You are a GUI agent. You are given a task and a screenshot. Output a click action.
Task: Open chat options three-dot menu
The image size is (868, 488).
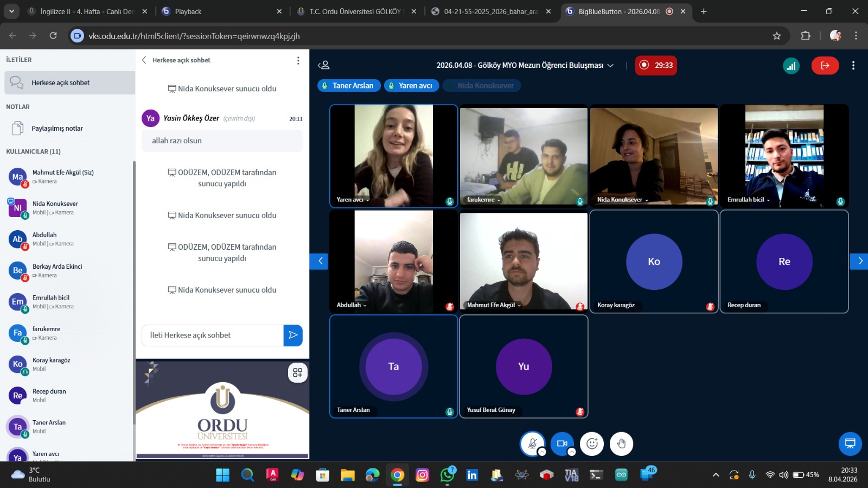click(x=298, y=60)
